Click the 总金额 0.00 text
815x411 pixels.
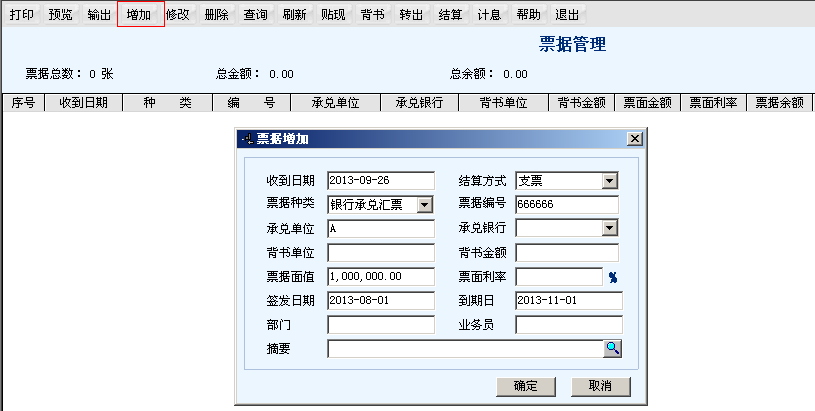tap(255, 74)
